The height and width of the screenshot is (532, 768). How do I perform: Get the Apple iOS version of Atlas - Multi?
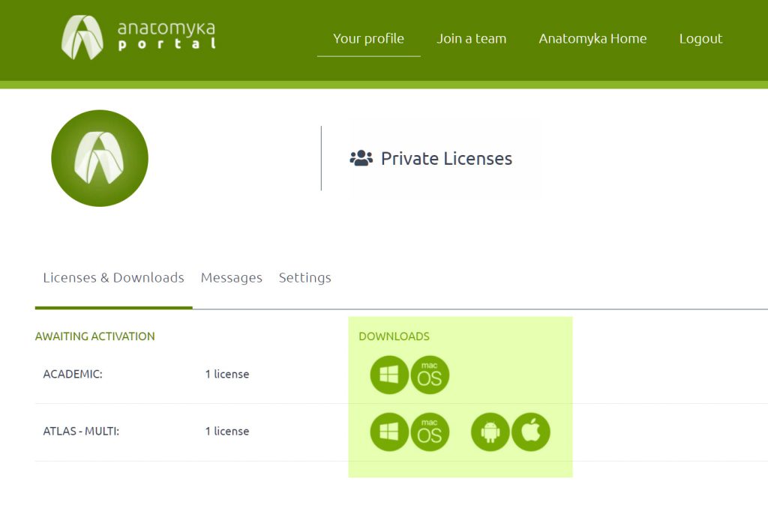[531, 432]
